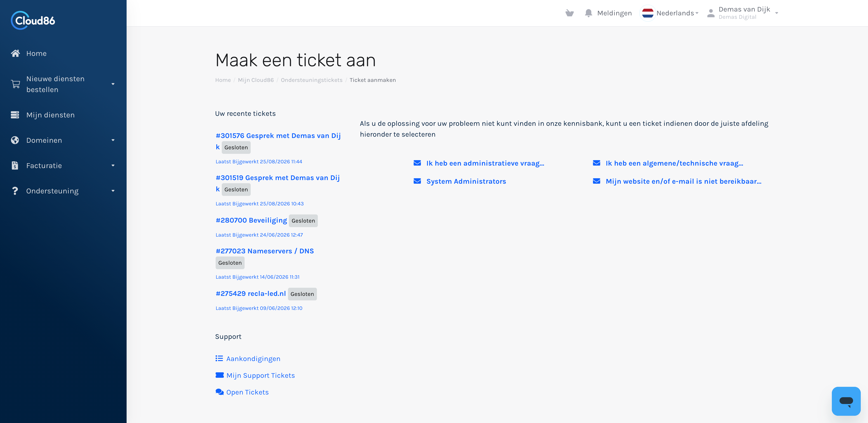Image resolution: width=868 pixels, height=423 pixels.
Task: Click the Cloud86 logo
Action: coord(33,20)
